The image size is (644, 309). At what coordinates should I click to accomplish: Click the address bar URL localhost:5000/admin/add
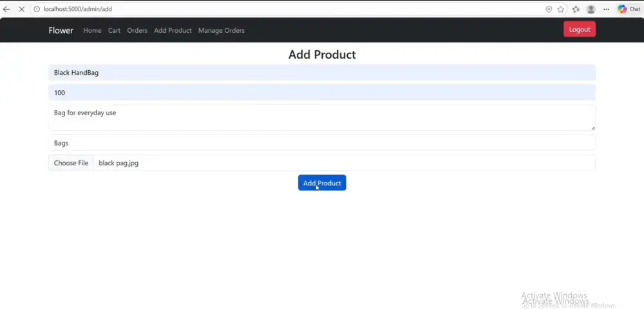78,9
